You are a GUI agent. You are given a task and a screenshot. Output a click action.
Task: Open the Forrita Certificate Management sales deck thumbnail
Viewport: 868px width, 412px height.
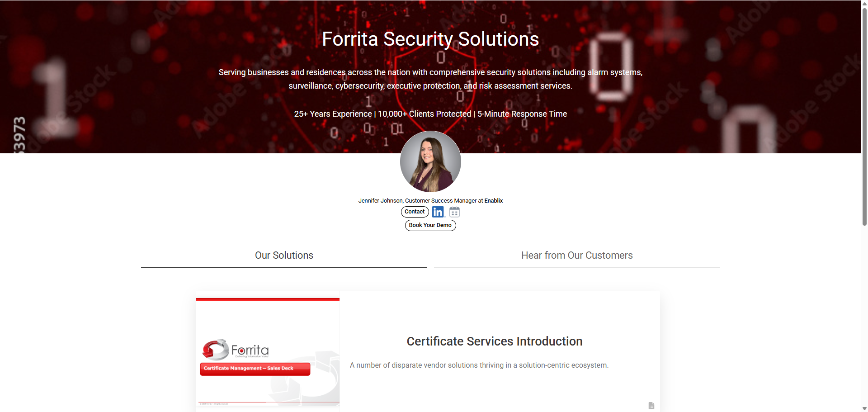point(268,352)
